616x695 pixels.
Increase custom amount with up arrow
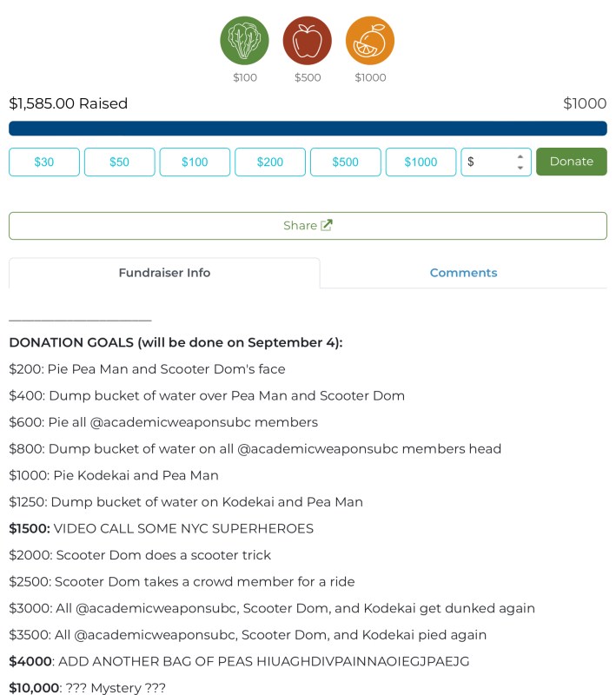(x=520, y=157)
